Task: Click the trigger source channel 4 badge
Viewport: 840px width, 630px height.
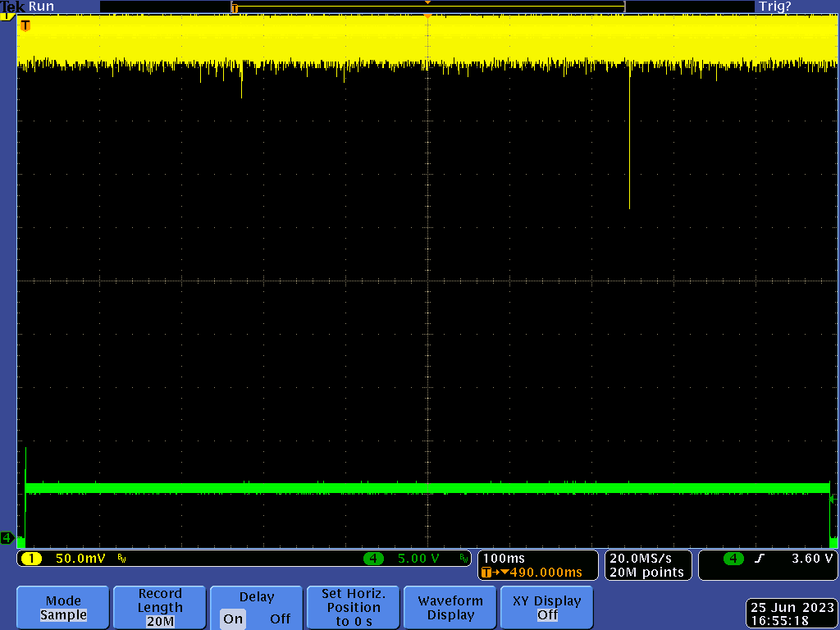Action: pyautogui.click(x=733, y=559)
